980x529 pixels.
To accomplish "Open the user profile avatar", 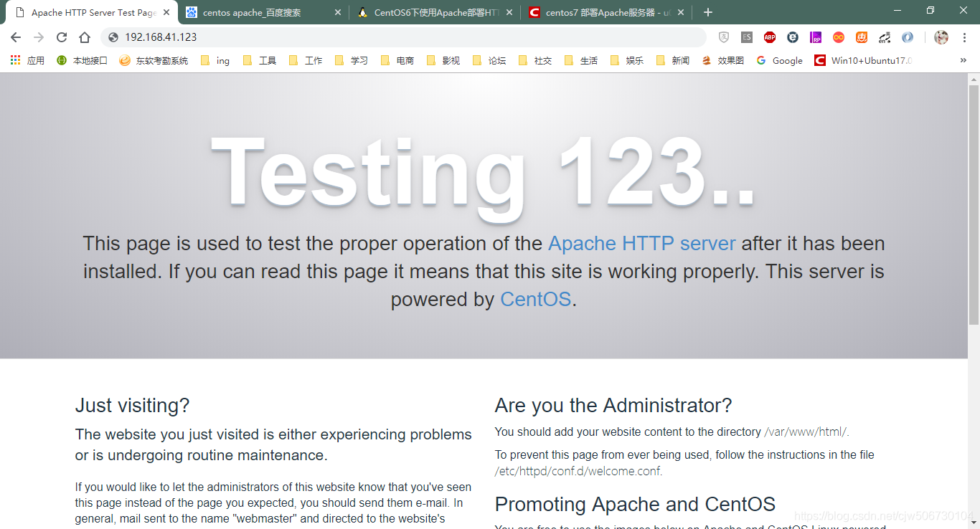I will pos(941,37).
